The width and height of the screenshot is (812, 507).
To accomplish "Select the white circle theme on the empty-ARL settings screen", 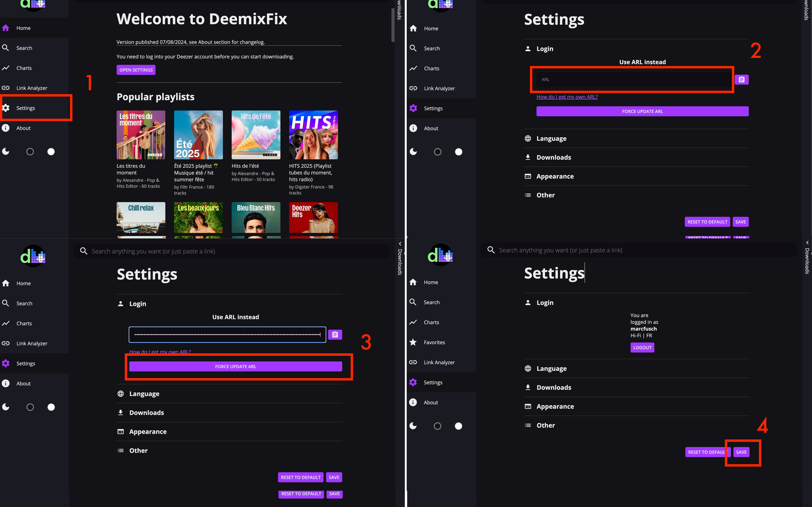I will 459,152.
